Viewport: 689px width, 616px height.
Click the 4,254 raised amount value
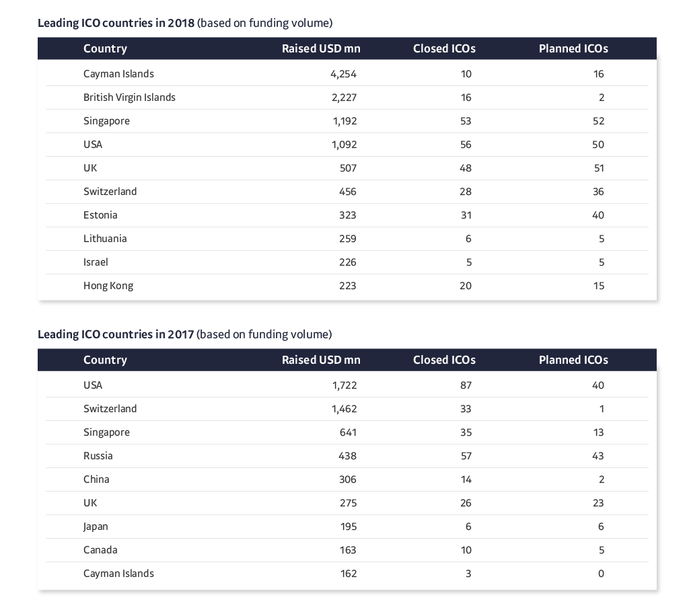344,74
